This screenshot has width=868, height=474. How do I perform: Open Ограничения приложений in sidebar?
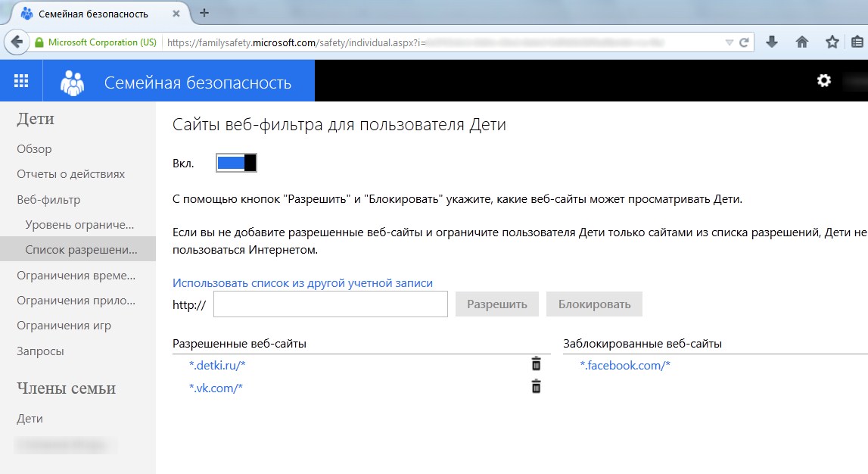pos(76,300)
